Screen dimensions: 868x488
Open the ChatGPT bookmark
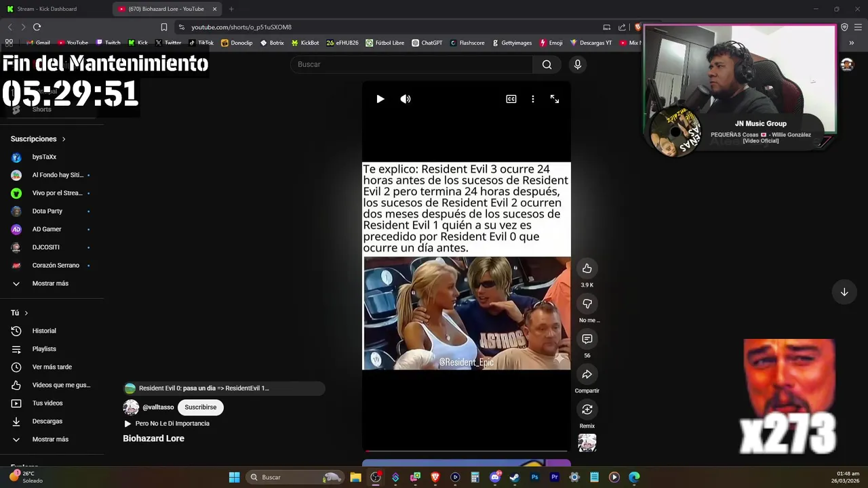tap(427, 43)
